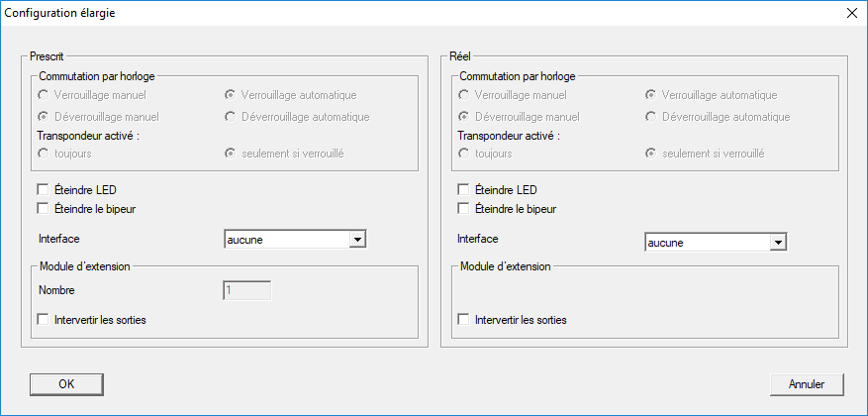Select Verrouillage automatique in Prescrit panel
Screen dimensions: 868x416
pyautogui.click(x=230, y=95)
